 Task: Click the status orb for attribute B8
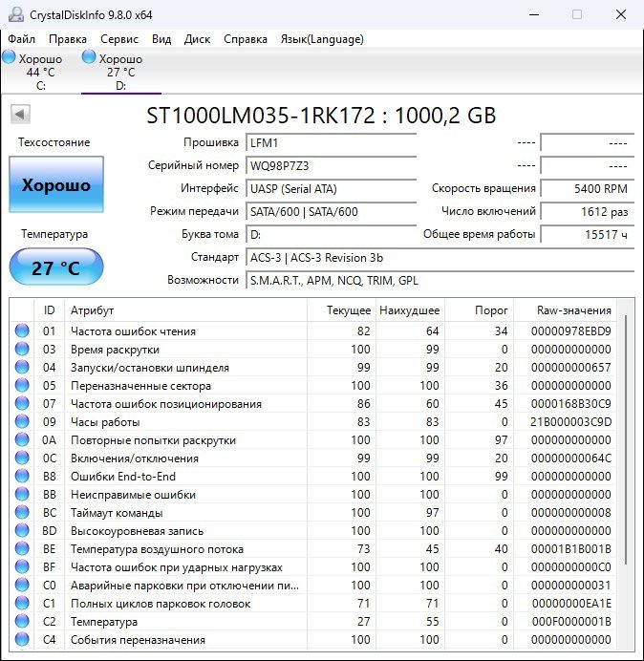[22, 476]
